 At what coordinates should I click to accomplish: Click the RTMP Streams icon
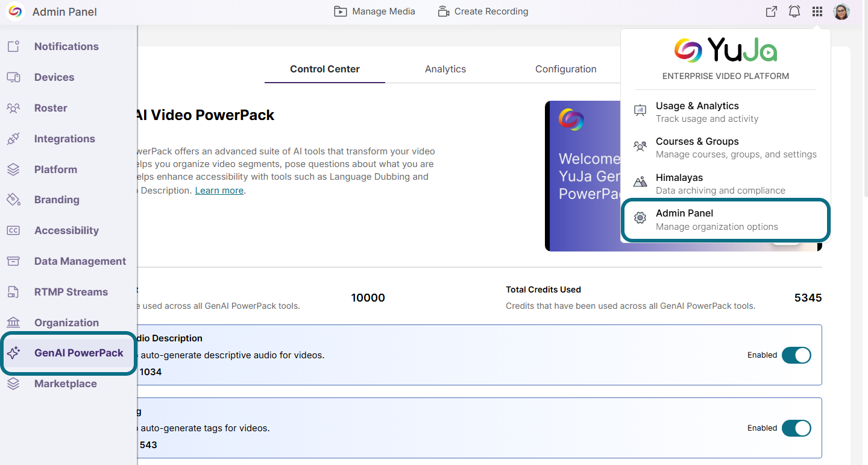point(13,292)
